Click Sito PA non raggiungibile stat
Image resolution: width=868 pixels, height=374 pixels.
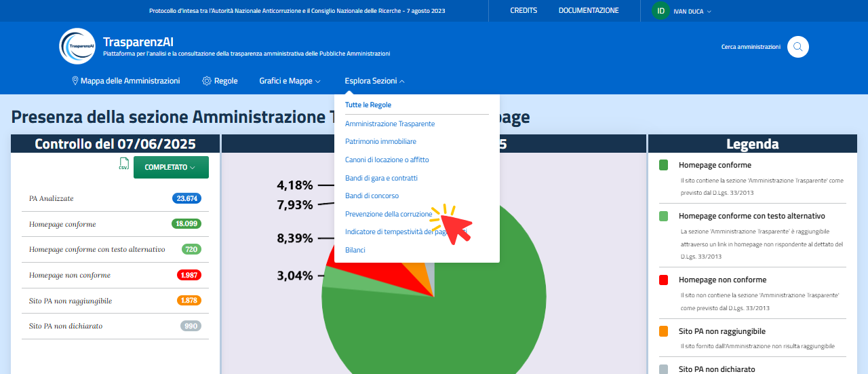click(71, 301)
